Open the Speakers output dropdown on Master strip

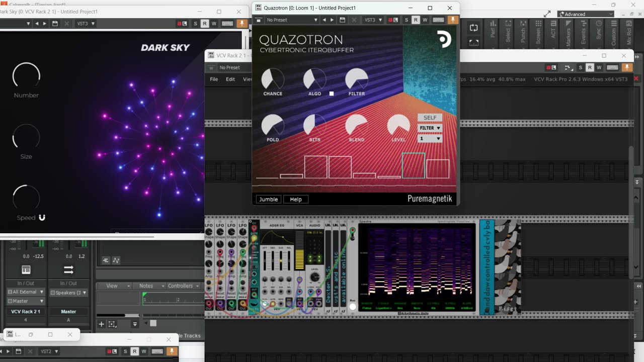(x=68, y=293)
